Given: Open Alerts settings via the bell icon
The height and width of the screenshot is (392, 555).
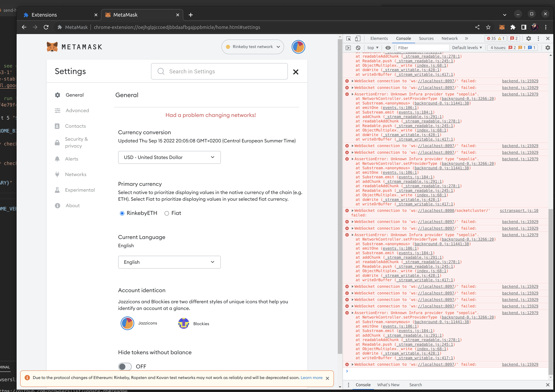Looking at the screenshot, I should click(57, 159).
